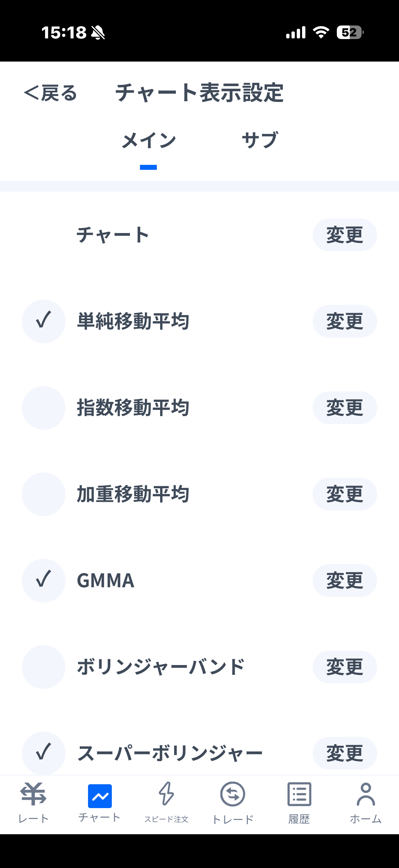Enable ボリンジャーバンド checkbox
This screenshot has height=868, width=399.
[44, 667]
